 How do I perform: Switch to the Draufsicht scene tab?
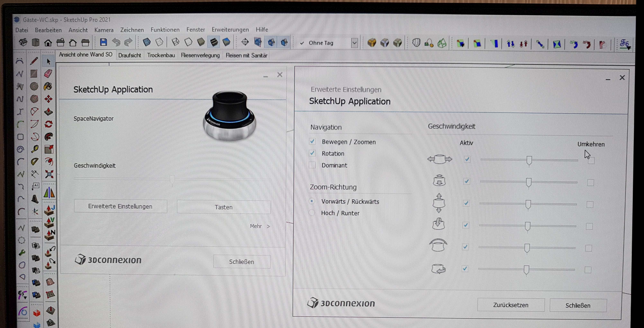130,55
